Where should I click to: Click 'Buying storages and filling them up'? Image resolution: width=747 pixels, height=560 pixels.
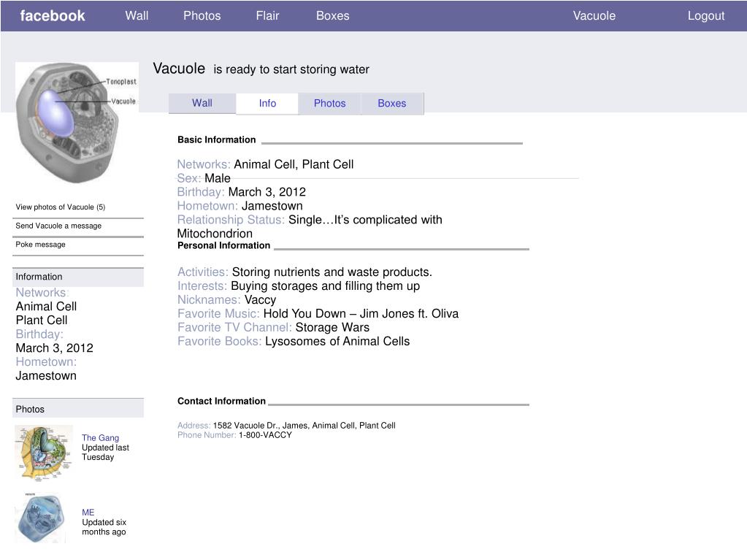coord(326,285)
